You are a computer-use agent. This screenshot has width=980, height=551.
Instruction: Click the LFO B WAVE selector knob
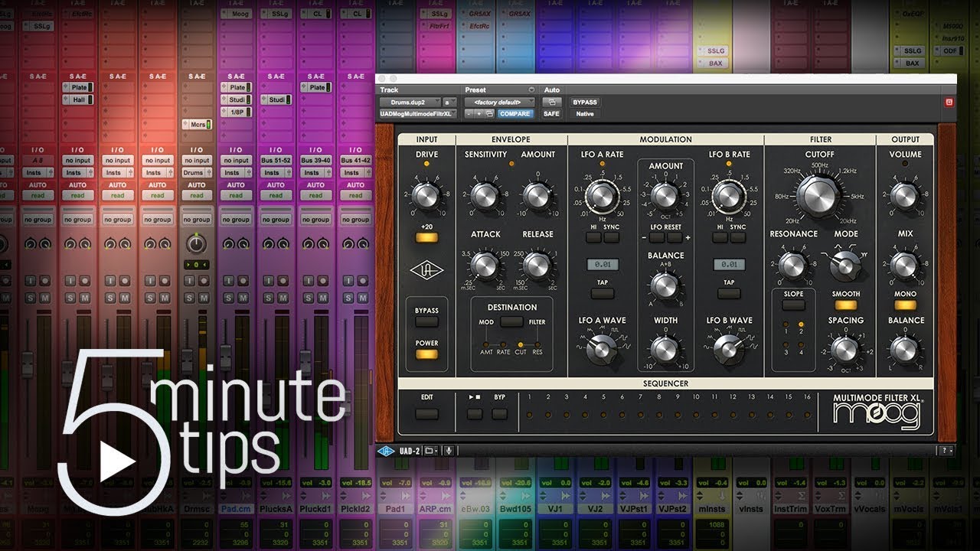tap(729, 350)
